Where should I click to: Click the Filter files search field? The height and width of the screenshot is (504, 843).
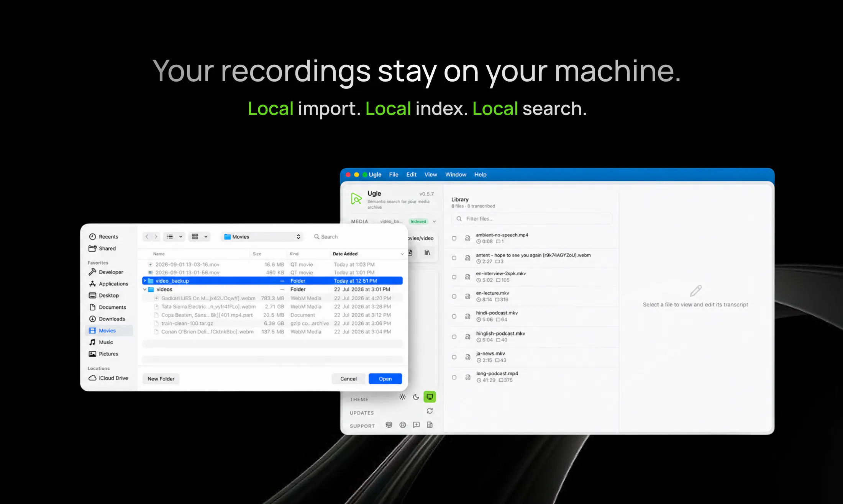532,219
